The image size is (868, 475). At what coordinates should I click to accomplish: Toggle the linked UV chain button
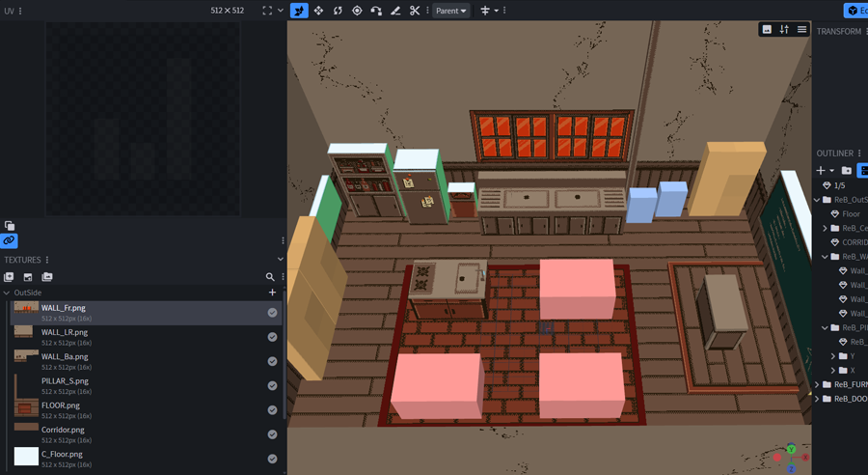coord(10,240)
